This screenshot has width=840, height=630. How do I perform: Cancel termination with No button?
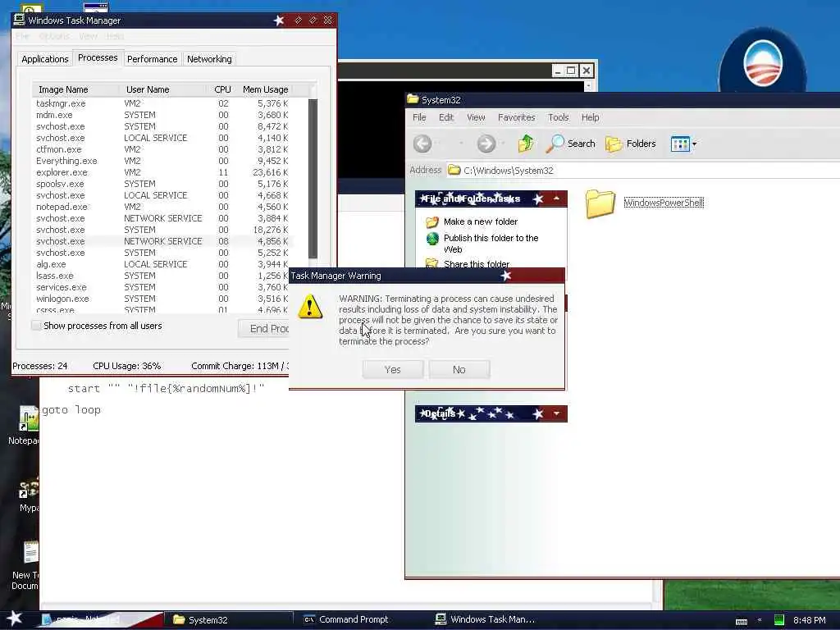(459, 370)
